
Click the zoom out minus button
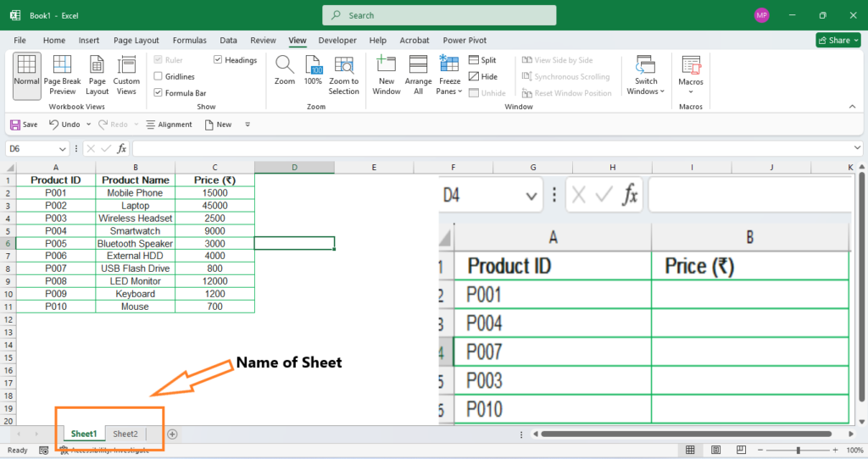pos(760,451)
